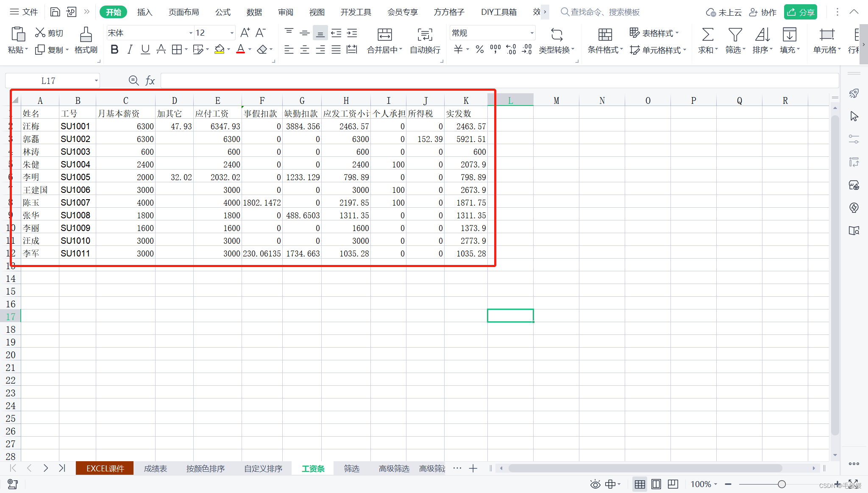Click the Sort icon
The image size is (868, 493).
[762, 35]
